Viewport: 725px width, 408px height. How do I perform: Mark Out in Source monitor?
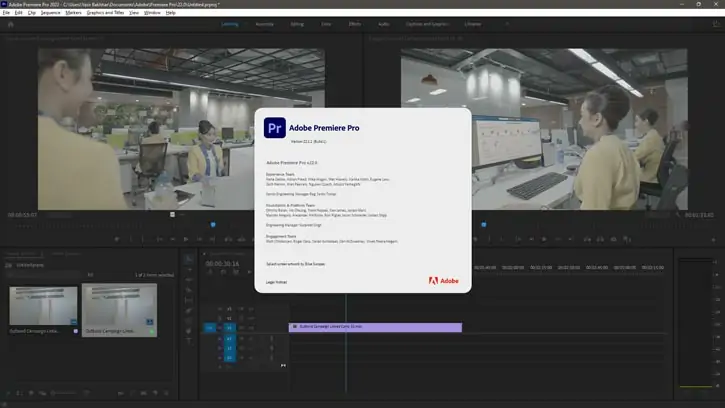pos(143,239)
